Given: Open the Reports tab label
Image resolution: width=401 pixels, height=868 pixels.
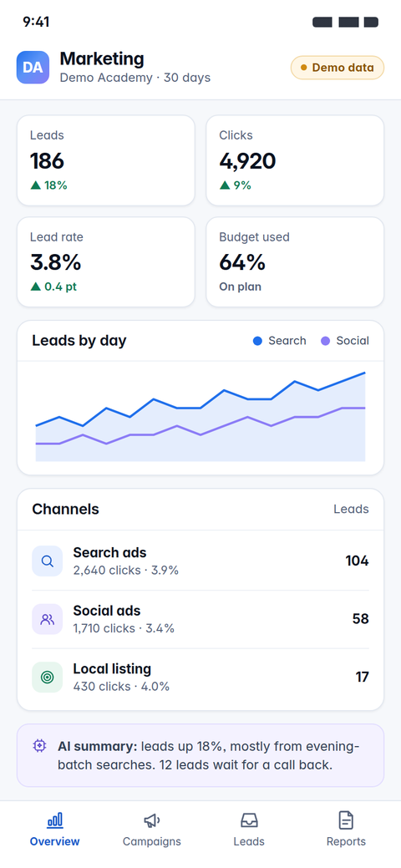Looking at the screenshot, I should click(346, 841).
